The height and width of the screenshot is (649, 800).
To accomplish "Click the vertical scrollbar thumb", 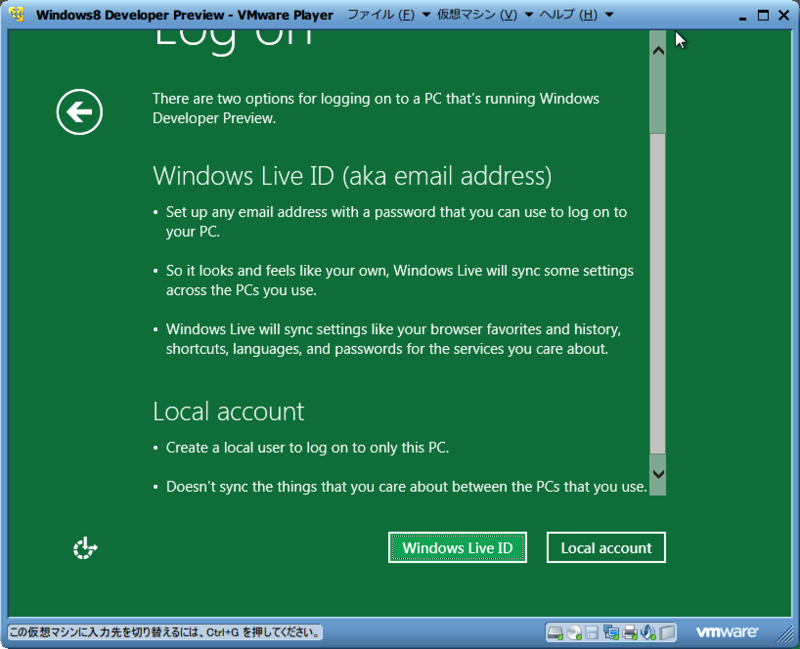I will pos(658,293).
